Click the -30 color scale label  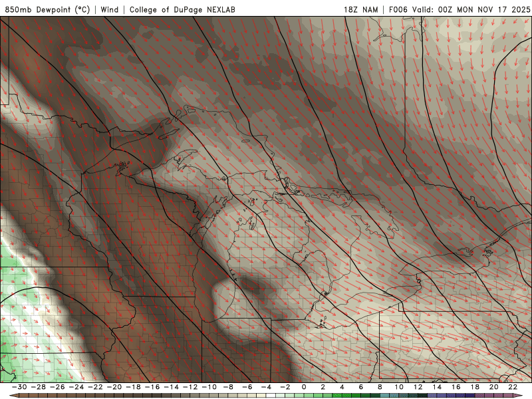(19, 387)
